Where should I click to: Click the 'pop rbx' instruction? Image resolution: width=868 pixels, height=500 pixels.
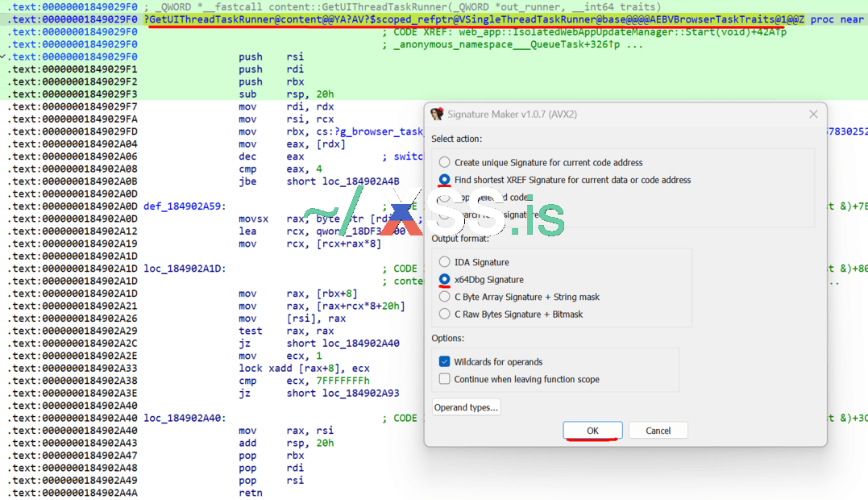[x=272, y=456]
